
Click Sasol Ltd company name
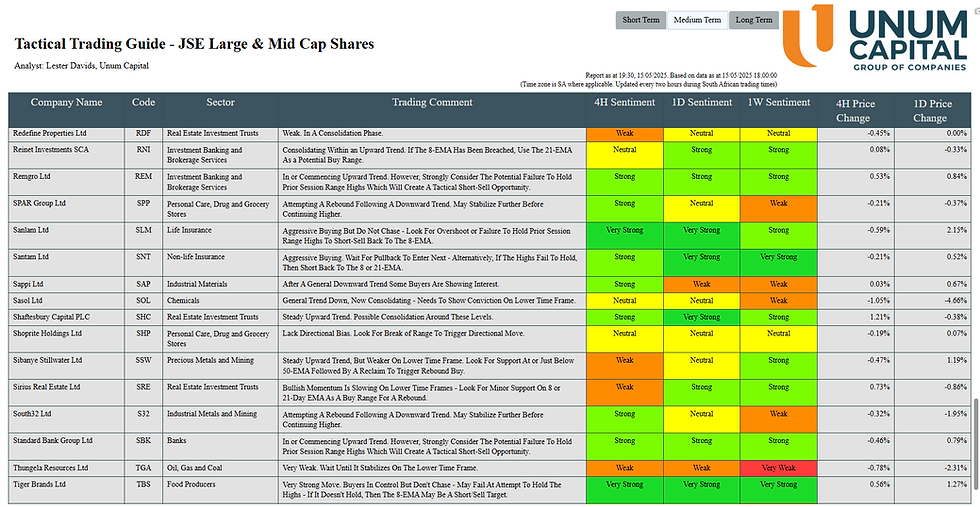(28, 301)
